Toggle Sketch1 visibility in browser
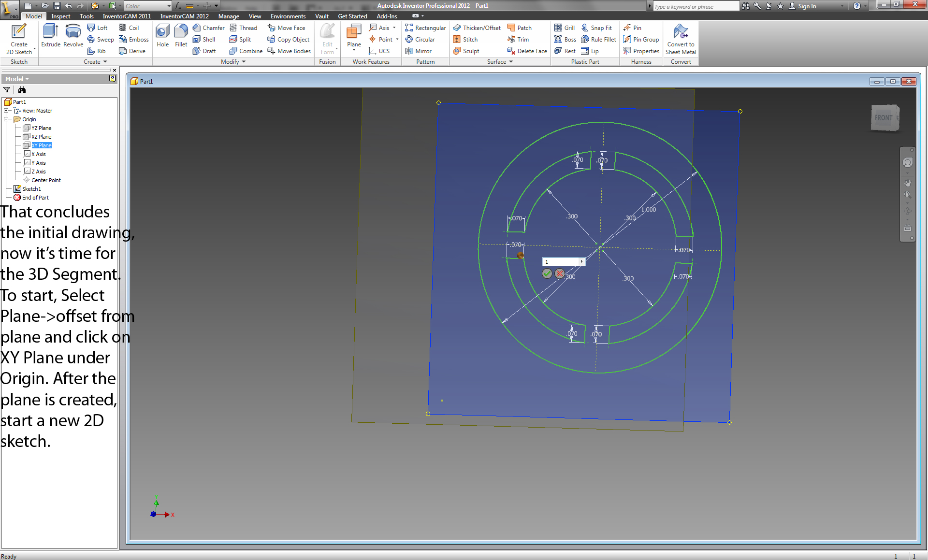This screenshot has height=560, width=928. coord(31,187)
